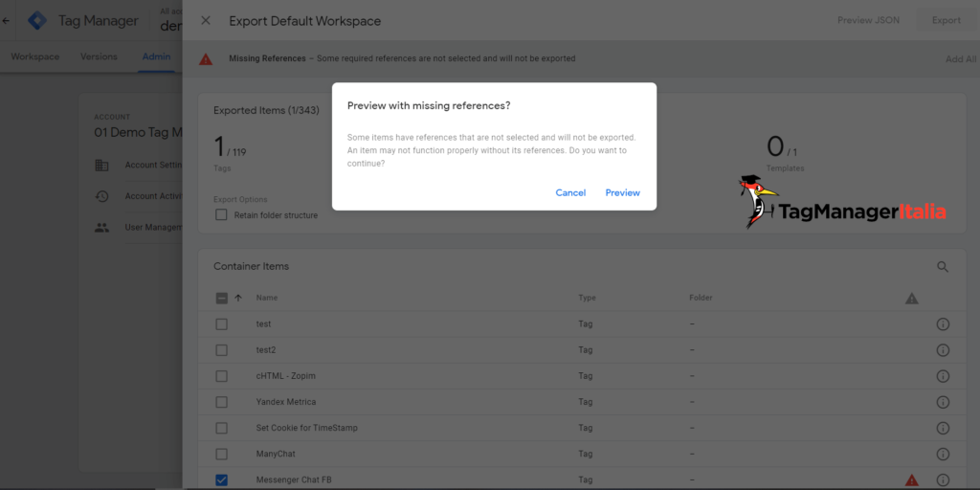The width and height of the screenshot is (980, 490).
Task: Sort by Name using arrow icon
Action: [238, 299]
